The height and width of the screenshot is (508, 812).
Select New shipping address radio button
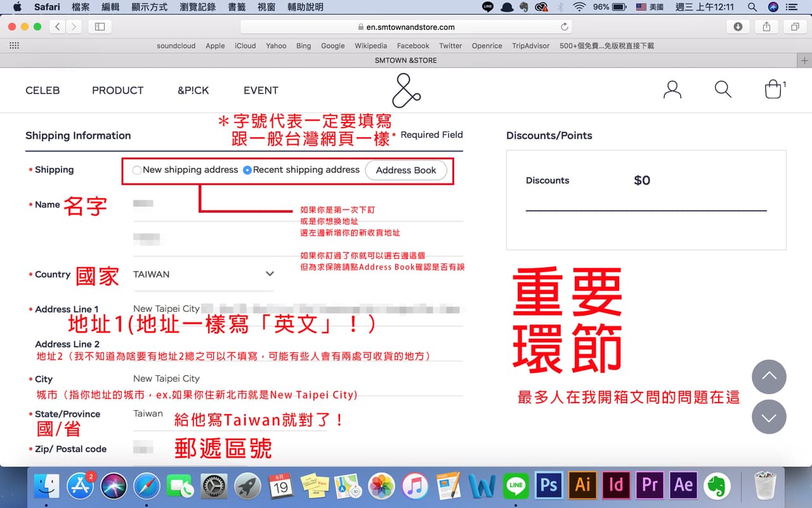tap(137, 170)
